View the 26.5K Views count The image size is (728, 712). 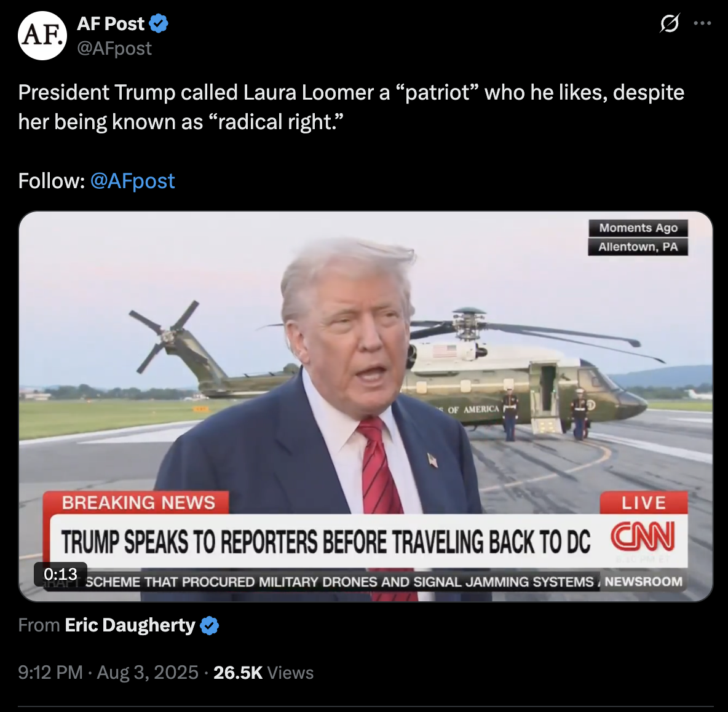coord(263,673)
